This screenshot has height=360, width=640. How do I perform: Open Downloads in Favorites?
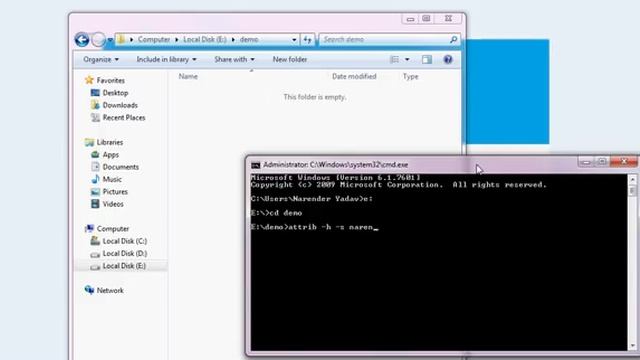(120, 105)
